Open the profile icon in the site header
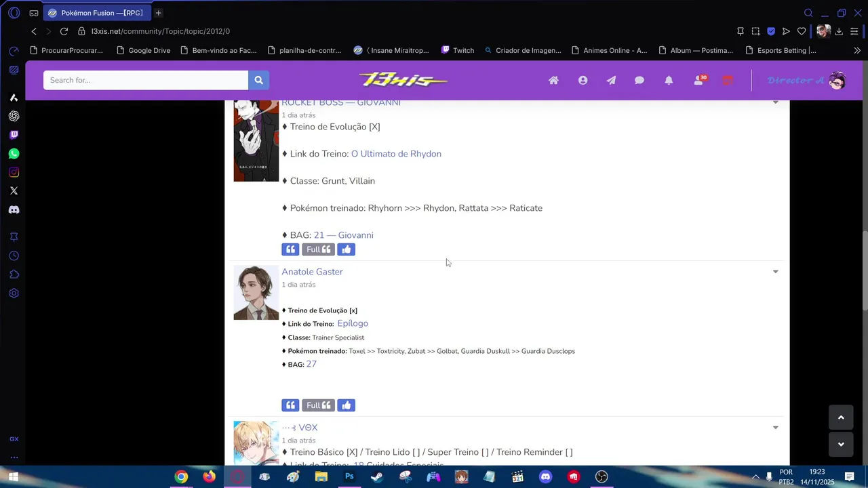This screenshot has height=488, width=868. (x=583, y=80)
